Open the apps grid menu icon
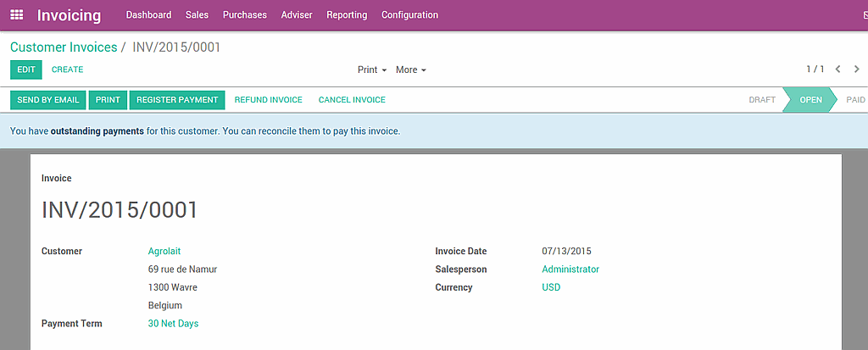Viewport: 868px width, 350px height. pos(17,15)
